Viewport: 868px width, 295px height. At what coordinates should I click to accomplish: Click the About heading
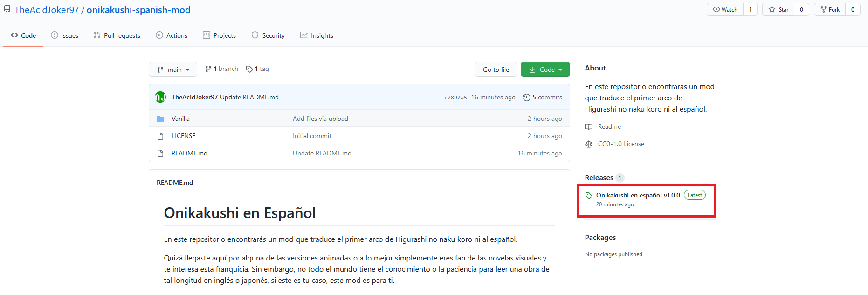[x=595, y=68]
